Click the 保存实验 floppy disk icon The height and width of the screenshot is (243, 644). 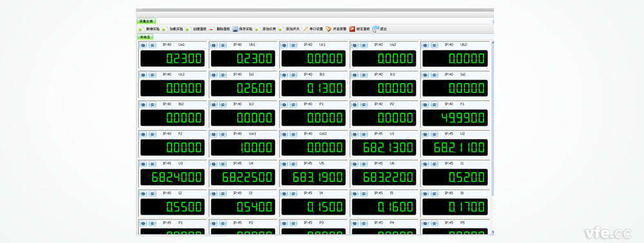pos(235,29)
